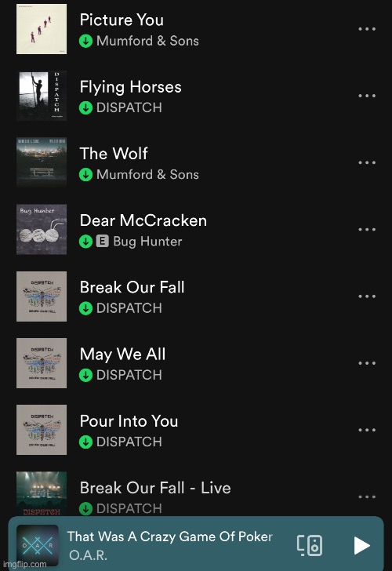Click the downloaded indicator under May We All
This screenshot has width=392, height=571.
[86, 375]
